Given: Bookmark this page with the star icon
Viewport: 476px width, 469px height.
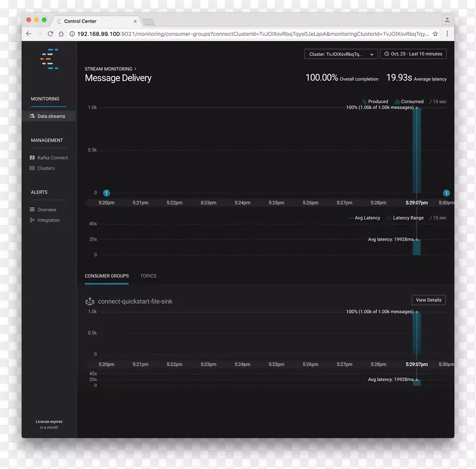Looking at the screenshot, I should 436,34.
